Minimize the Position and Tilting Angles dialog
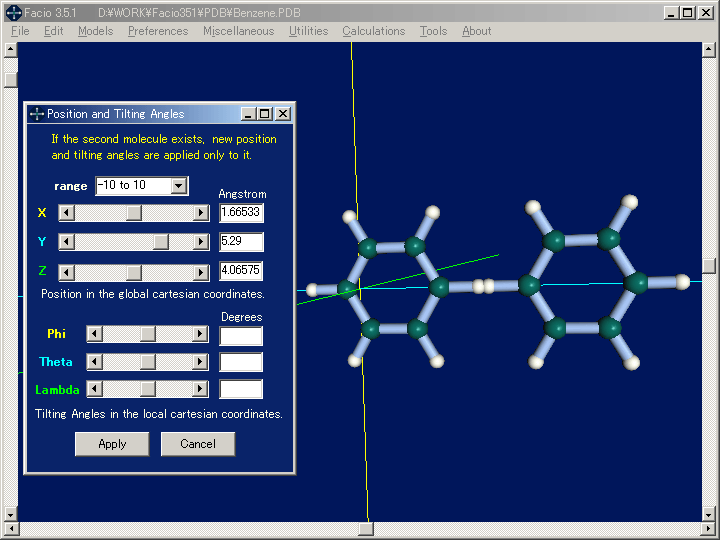Screen dimensions: 720x540 point(248,114)
